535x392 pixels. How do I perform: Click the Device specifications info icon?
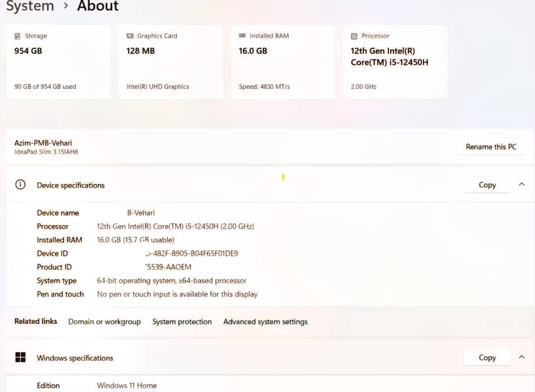pyautogui.click(x=20, y=185)
